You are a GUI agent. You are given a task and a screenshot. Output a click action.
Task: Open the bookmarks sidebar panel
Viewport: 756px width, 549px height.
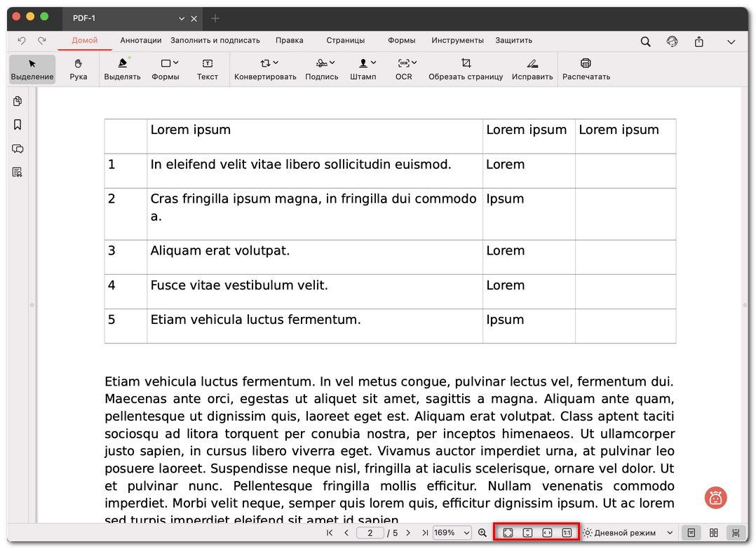click(x=18, y=125)
